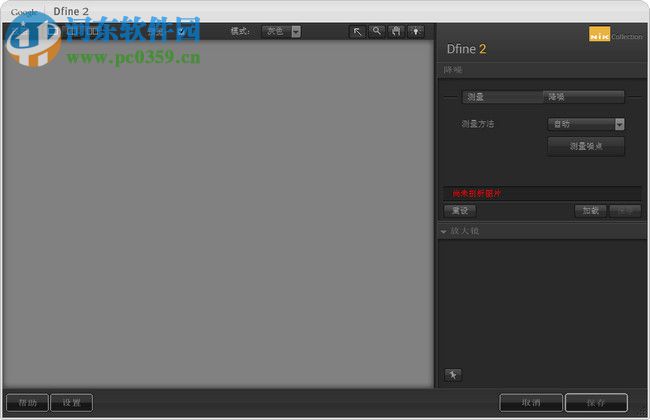Click the Dfine 2 panel title
650x420 pixels.
(466, 49)
